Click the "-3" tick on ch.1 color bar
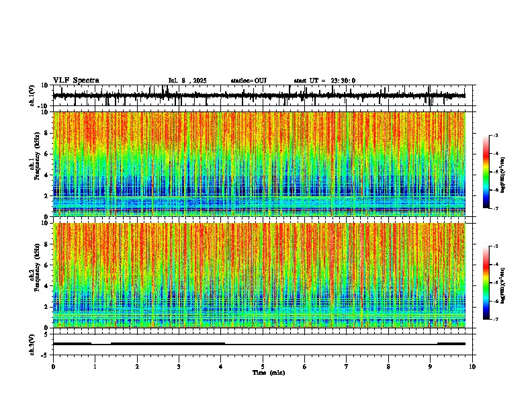The width and height of the screenshot is (532, 411). [x=496, y=135]
